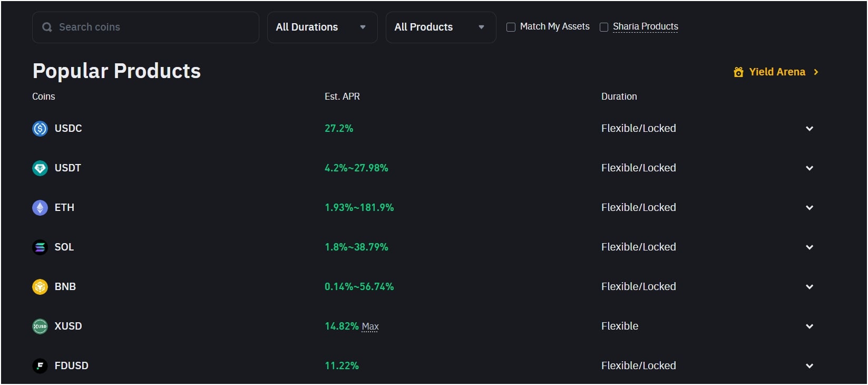Screen dimensions: 868x385
Task: Enable the Match My Assets checkbox
Action: [511, 27]
